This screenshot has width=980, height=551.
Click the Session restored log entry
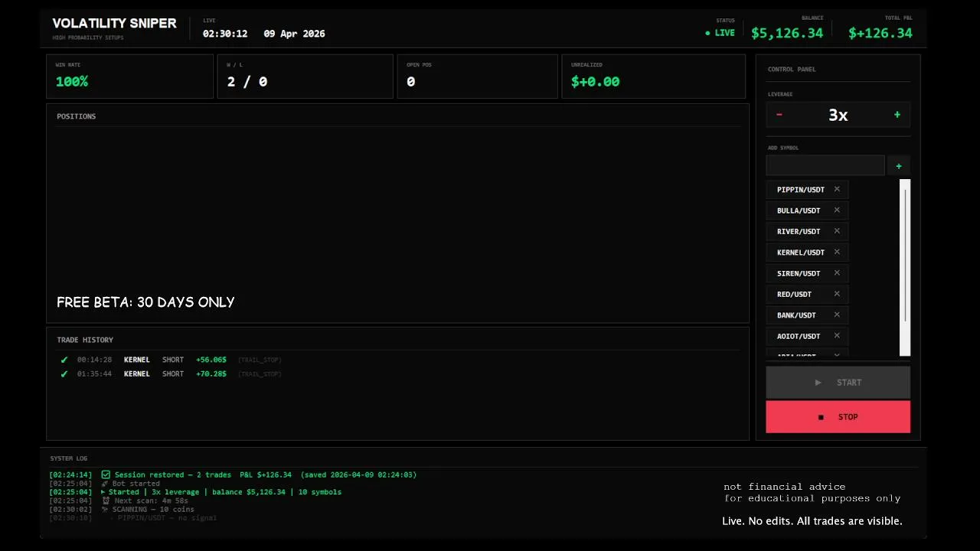pos(233,475)
